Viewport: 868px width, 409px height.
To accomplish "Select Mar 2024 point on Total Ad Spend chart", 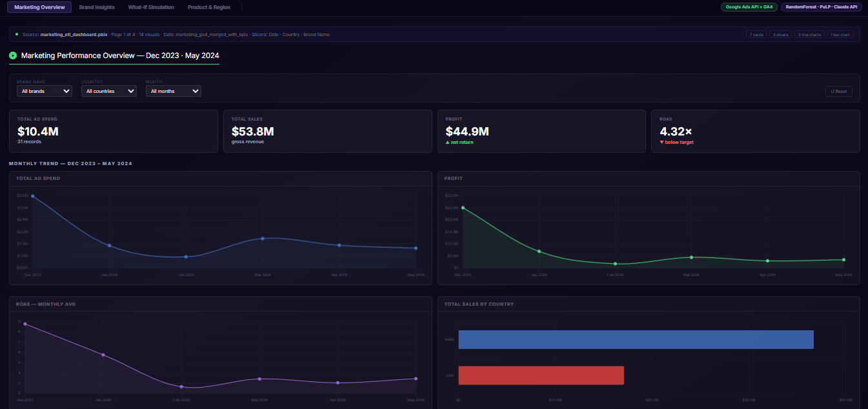I will tap(263, 239).
